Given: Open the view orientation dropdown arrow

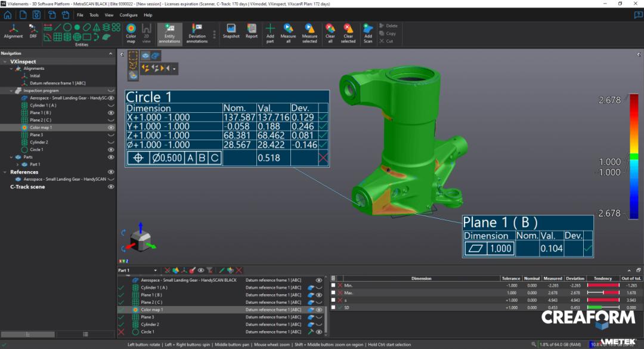Looking at the screenshot, I should click(174, 69).
